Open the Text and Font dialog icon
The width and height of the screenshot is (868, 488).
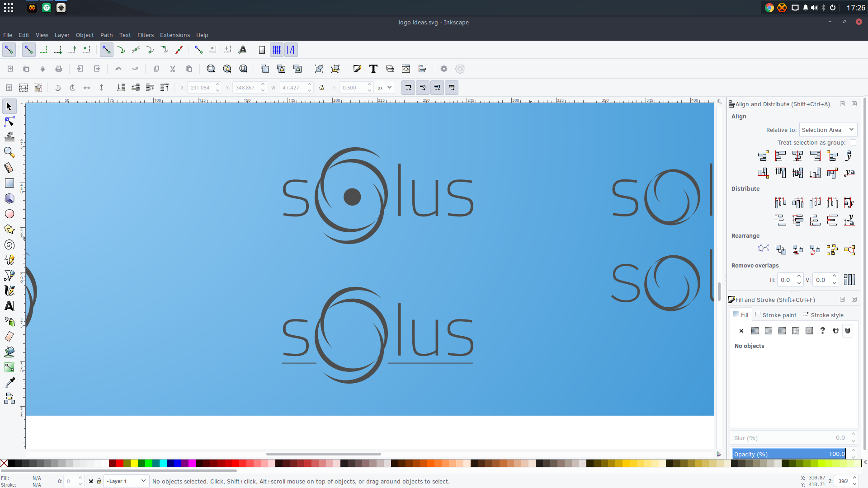tap(373, 69)
